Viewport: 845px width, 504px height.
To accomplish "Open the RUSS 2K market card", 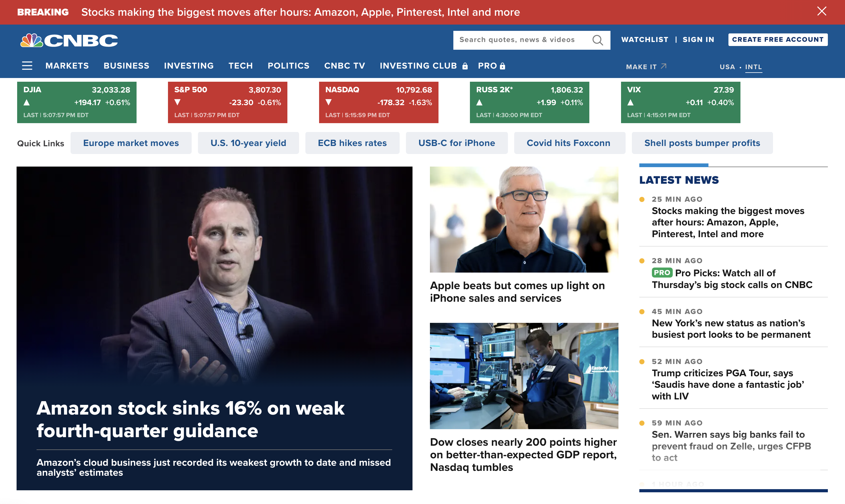I will click(529, 102).
